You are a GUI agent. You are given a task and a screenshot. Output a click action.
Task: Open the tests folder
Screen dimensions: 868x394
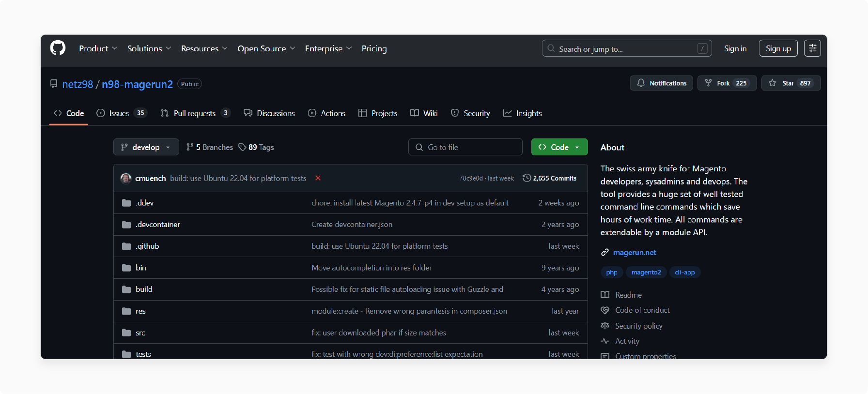143,354
